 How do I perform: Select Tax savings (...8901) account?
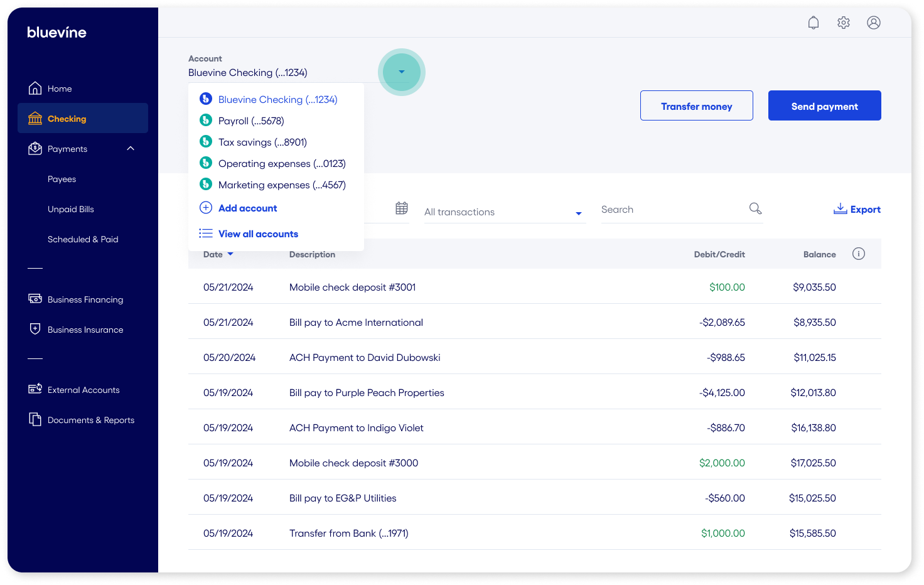tap(262, 142)
